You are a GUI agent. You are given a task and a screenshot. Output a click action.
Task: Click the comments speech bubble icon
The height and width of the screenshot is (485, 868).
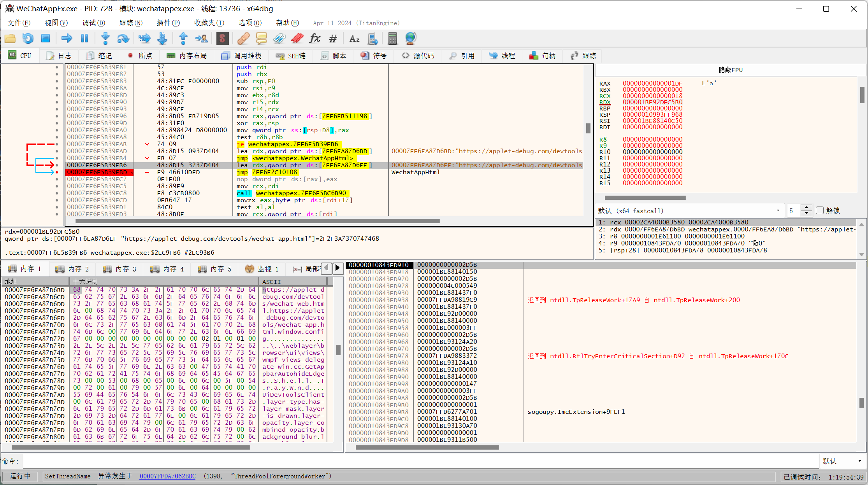(262, 39)
